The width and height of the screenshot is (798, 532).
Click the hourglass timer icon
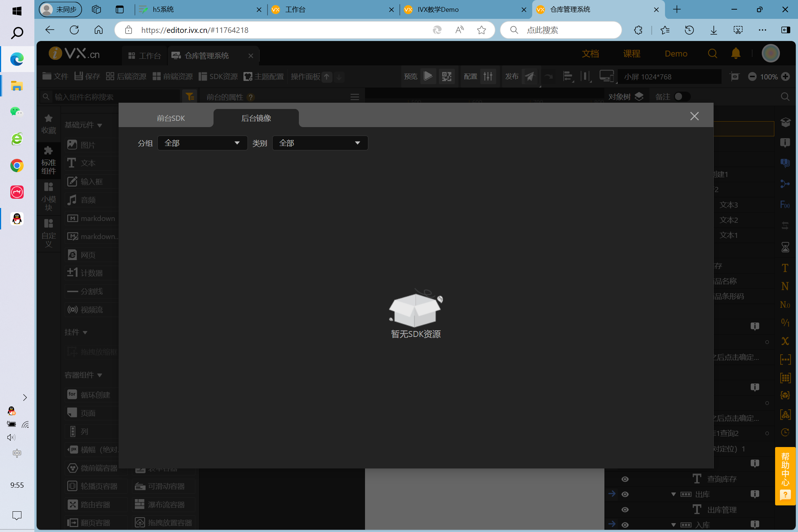pyautogui.click(x=785, y=247)
